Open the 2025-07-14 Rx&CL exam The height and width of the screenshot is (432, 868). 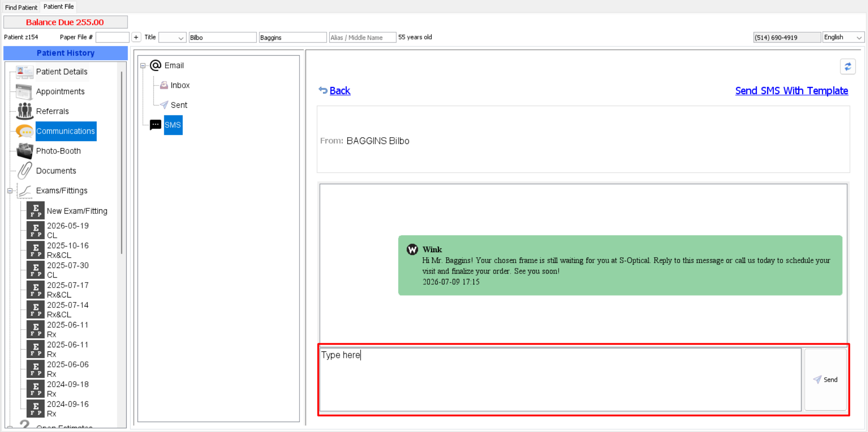(68, 310)
